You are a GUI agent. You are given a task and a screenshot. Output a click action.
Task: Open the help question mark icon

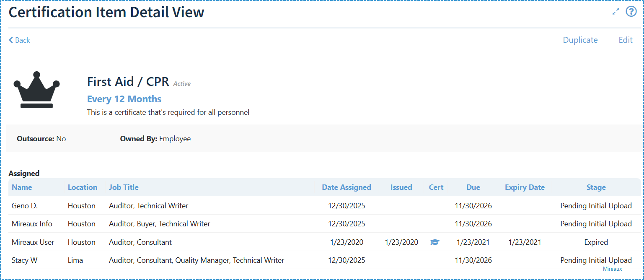631,12
